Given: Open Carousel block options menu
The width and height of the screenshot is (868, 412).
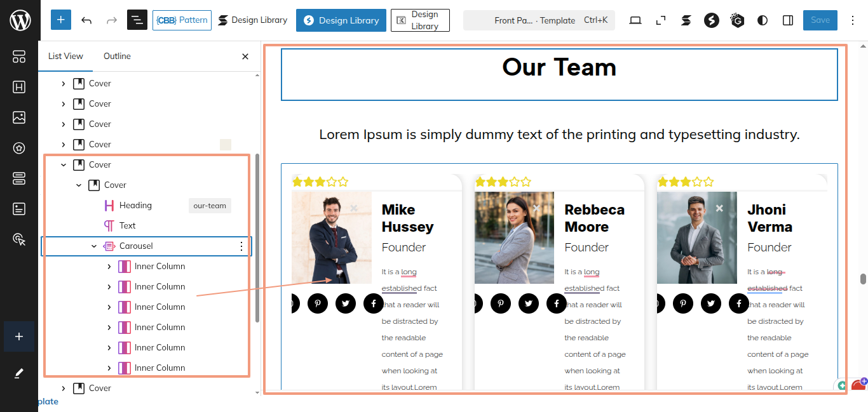Looking at the screenshot, I should coord(241,246).
